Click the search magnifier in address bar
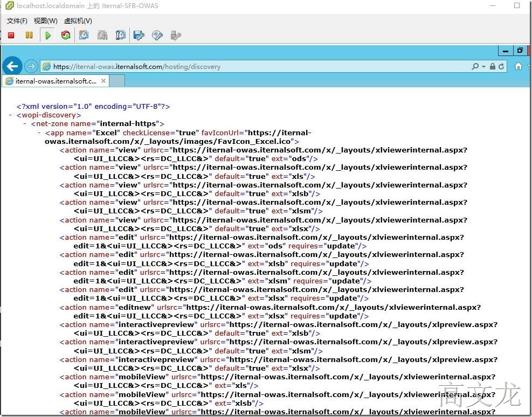 [x=475, y=66]
